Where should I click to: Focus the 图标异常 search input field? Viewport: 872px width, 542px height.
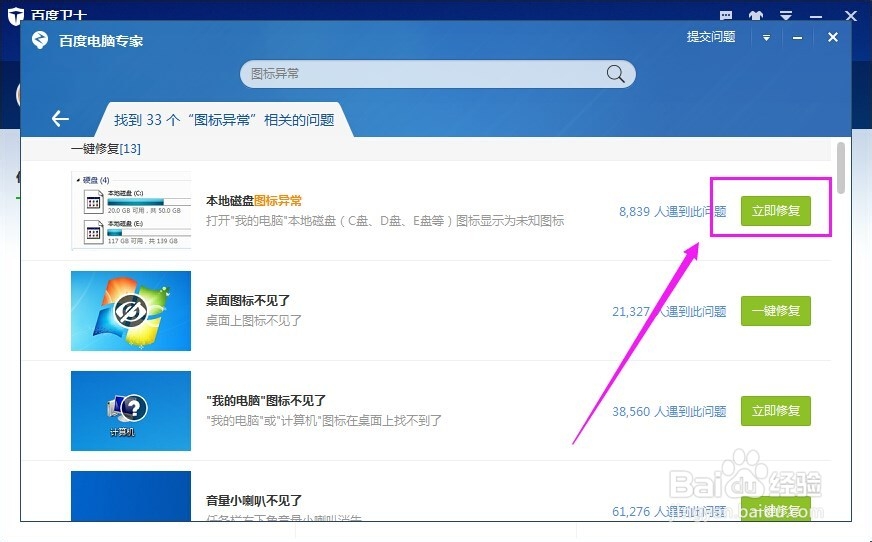438,74
